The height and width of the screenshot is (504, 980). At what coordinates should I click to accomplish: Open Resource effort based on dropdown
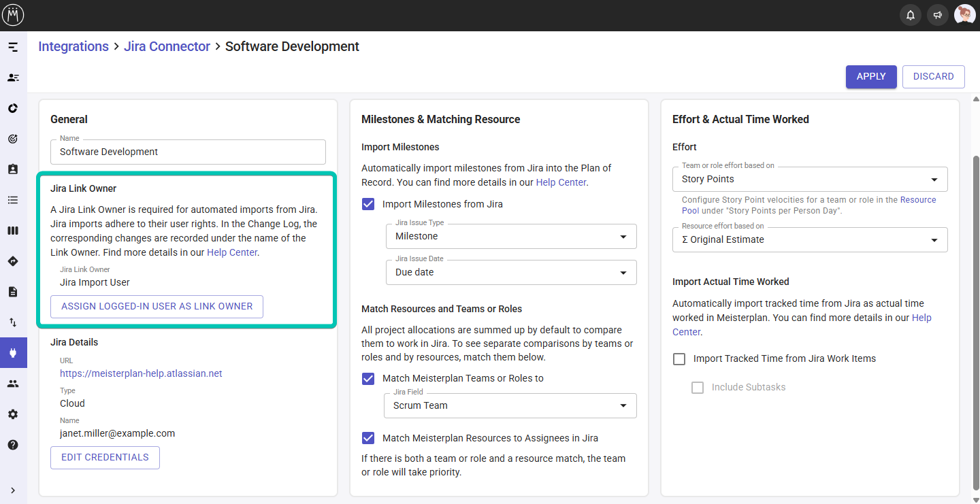click(810, 239)
